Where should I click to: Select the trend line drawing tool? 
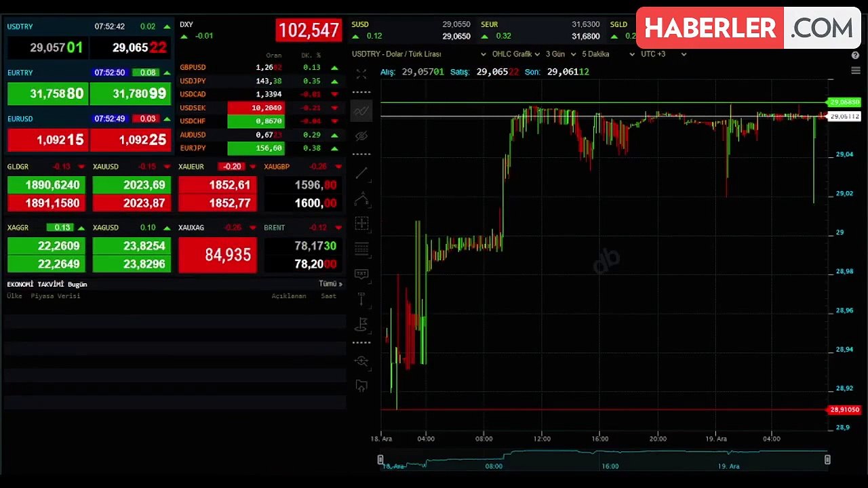tap(361, 174)
